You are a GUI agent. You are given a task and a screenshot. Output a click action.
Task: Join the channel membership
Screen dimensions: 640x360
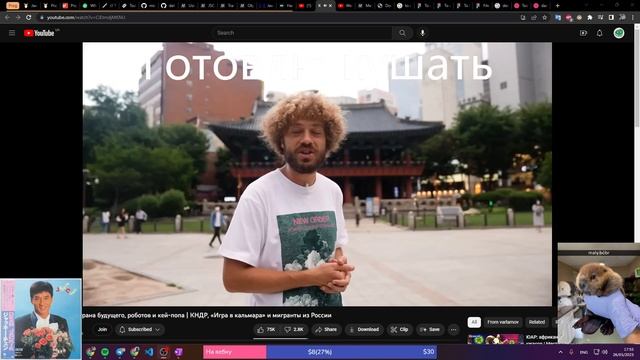pyautogui.click(x=102, y=329)
